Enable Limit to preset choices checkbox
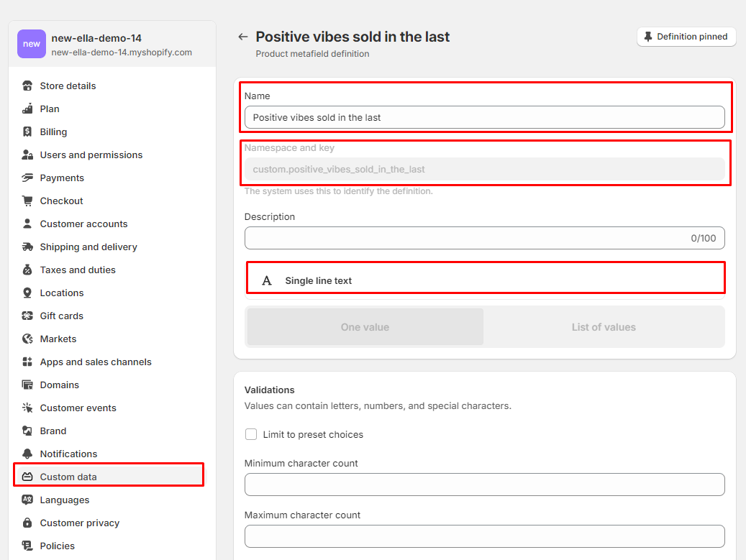This screenshot has height=560, width=746. [x=251, y=434]
